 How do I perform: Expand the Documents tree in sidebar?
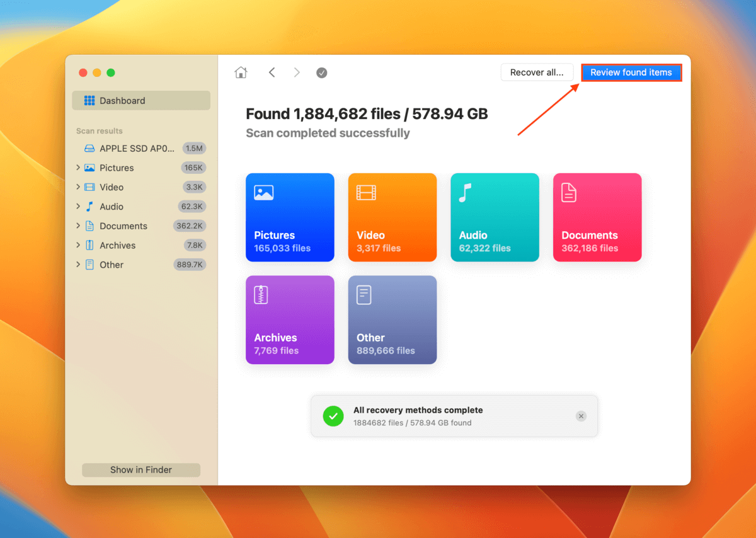[x=78, y=226]
